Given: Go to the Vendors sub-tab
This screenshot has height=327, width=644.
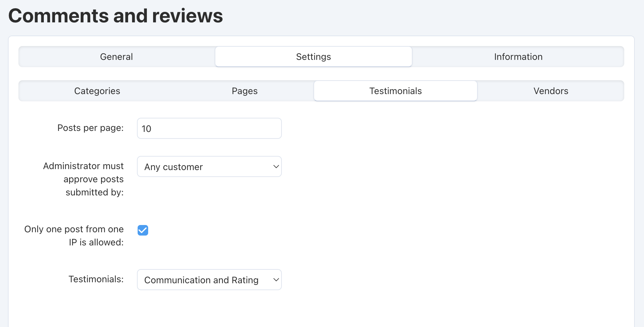Looking at the screenshot, I should point(551,91).
